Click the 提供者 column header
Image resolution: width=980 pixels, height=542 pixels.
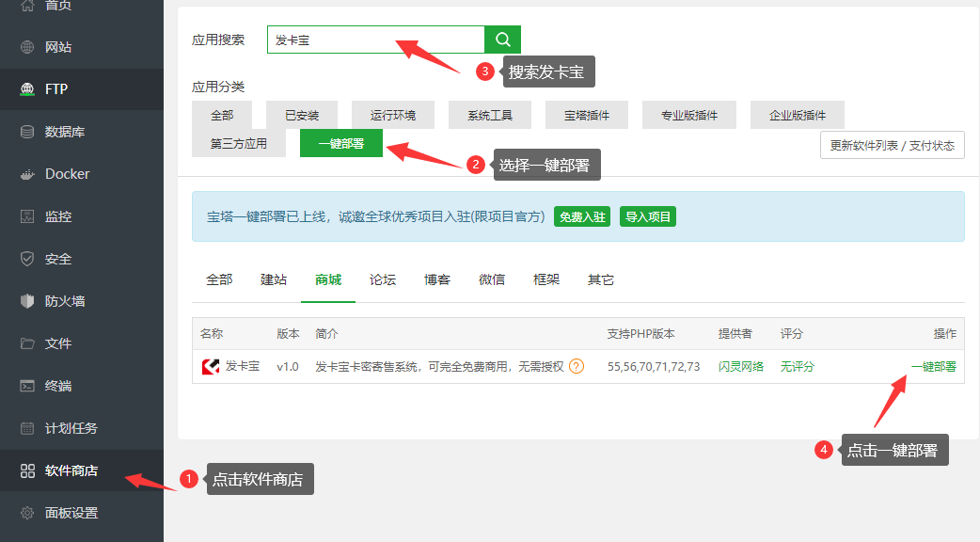pos(735,334)
